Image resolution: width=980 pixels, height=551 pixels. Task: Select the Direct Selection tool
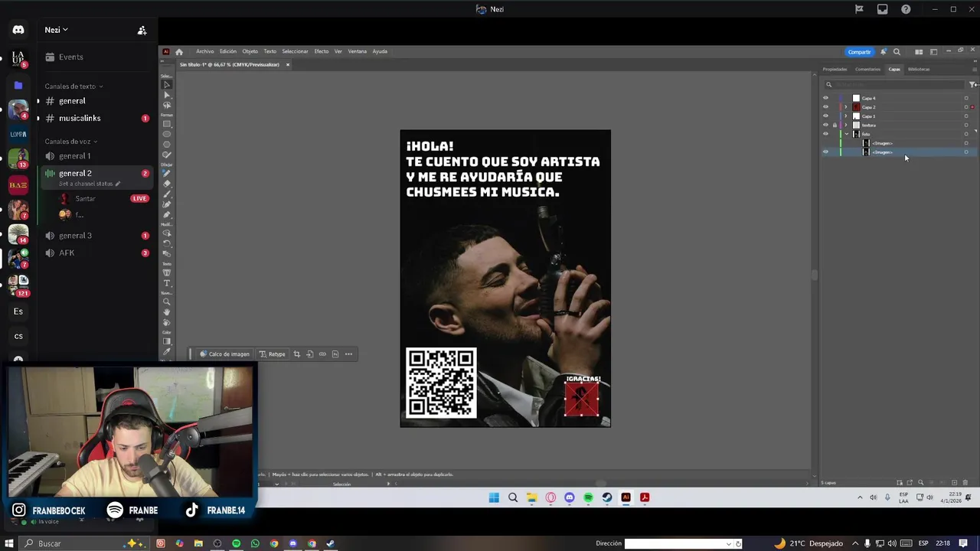click(x=167, y=95)
